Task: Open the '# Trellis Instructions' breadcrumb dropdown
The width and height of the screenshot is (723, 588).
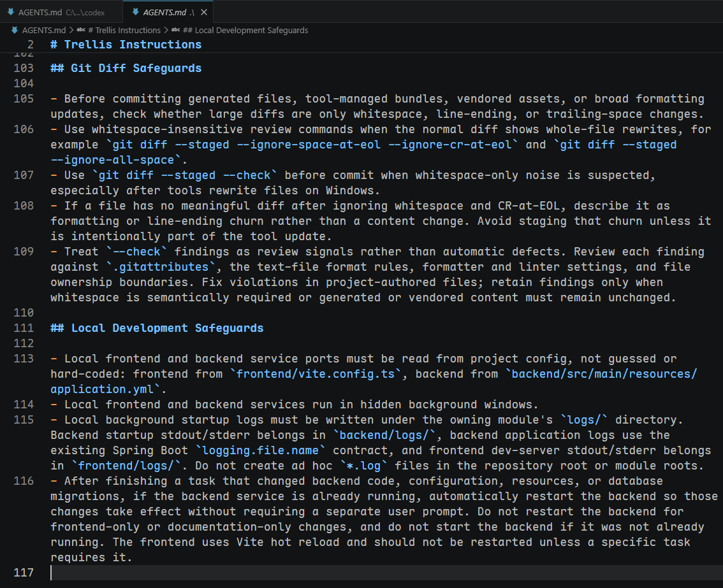Action: (x=124, y=30)
